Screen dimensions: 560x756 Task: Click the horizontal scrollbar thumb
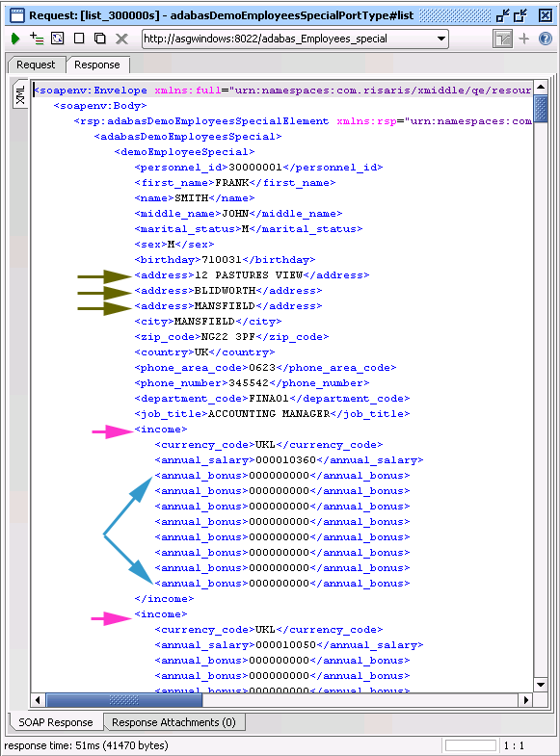124,699
